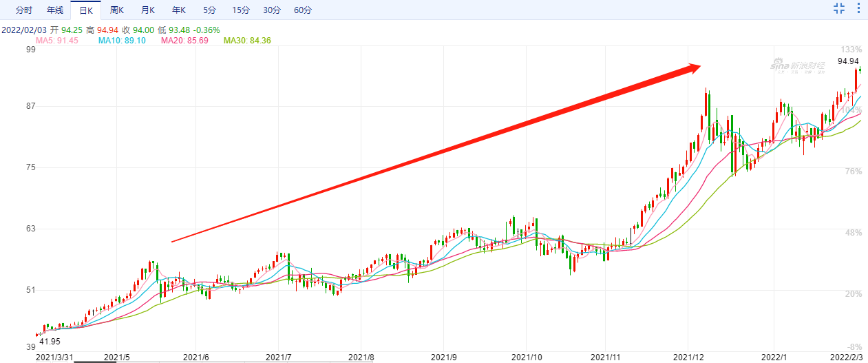This screenshot has height=363, width=868.
Task: Select the 年线 tab
Action: click(54, 10)
